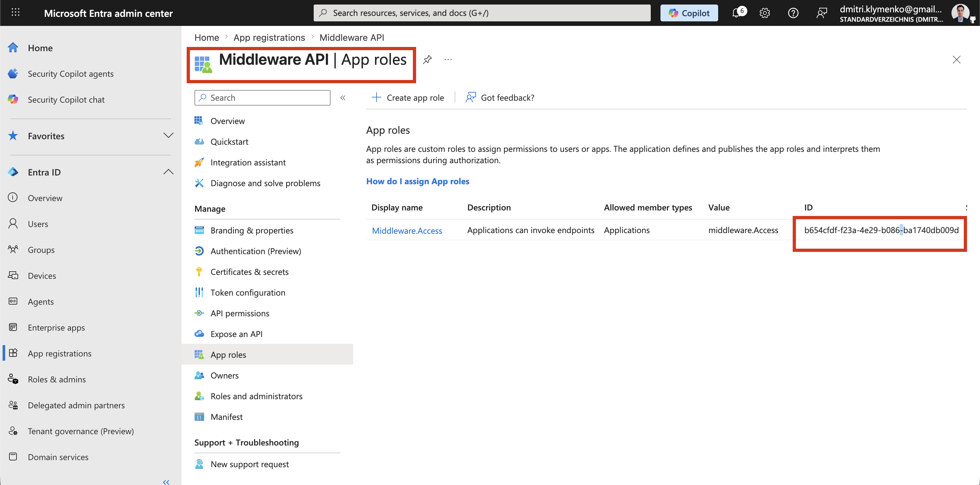This screenshot has height=485, width=980.
Task: Focus the top resource search box
Action: tap(482, 13)
